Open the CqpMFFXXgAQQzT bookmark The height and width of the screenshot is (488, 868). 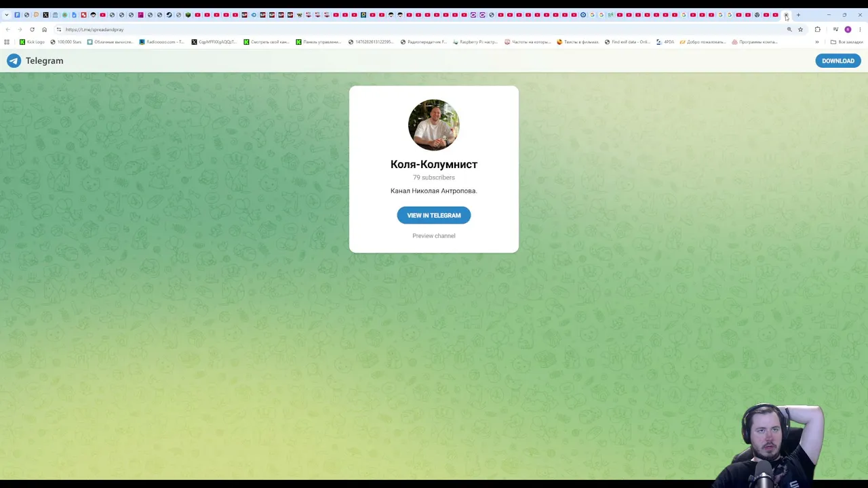(x=214, y=42)
